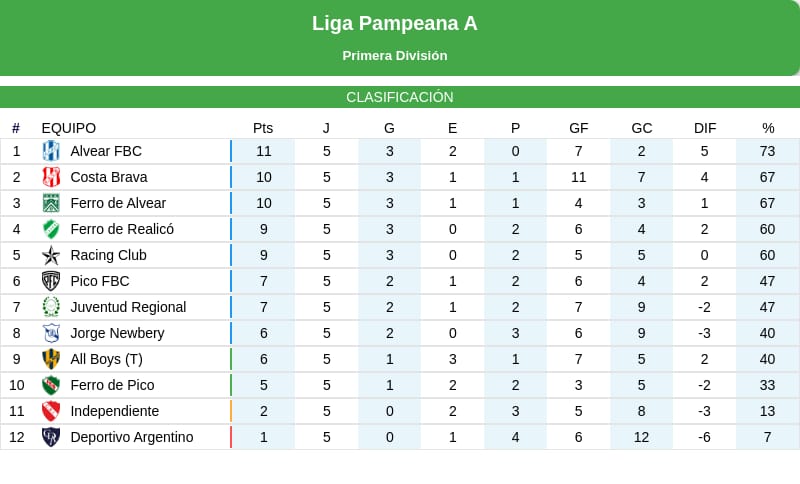Screen dimensions: 800x484
Task: Sort table by DIF column header
Action: (705, 128)
